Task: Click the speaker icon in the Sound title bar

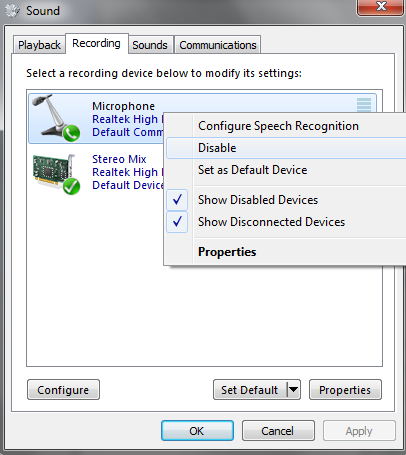Action: 13,10
